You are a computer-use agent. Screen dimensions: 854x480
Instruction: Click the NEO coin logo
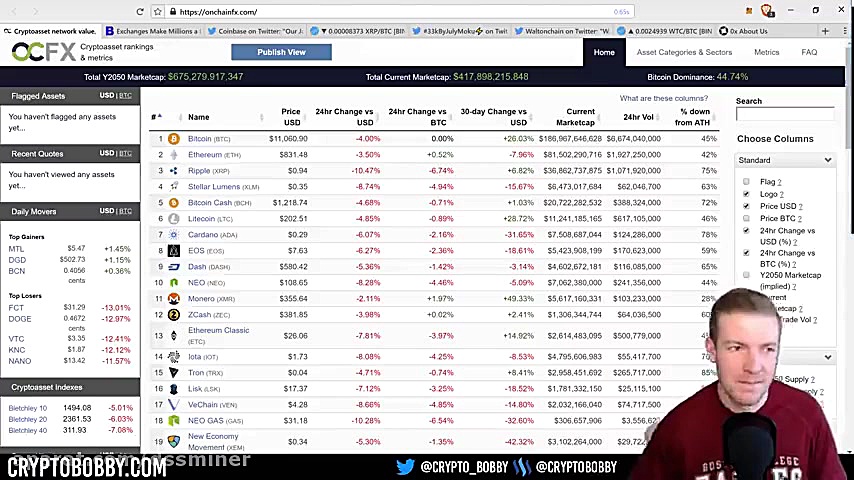(174, 283)
